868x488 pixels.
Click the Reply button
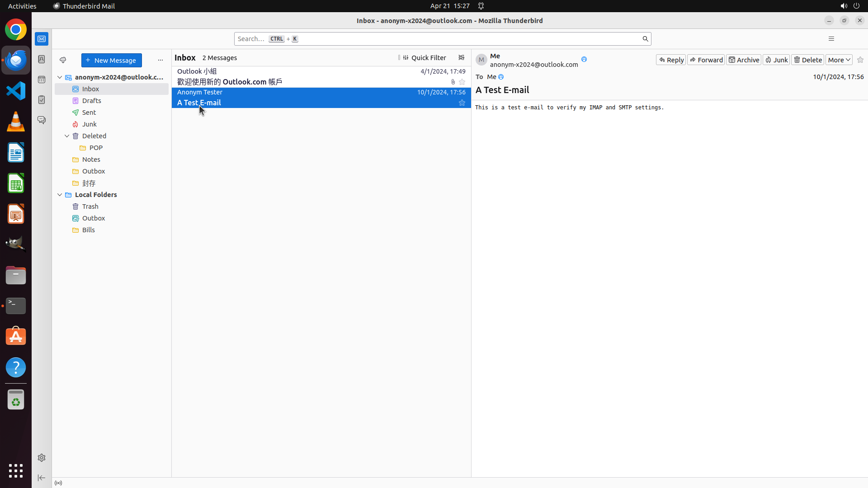[671, 60]
